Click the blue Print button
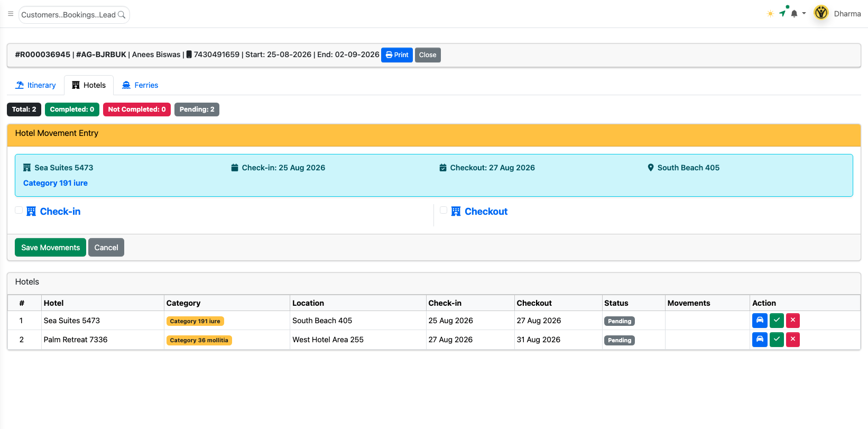Image resolution: width=868 pixels, height=429 pixels. [x=397, y=55]
